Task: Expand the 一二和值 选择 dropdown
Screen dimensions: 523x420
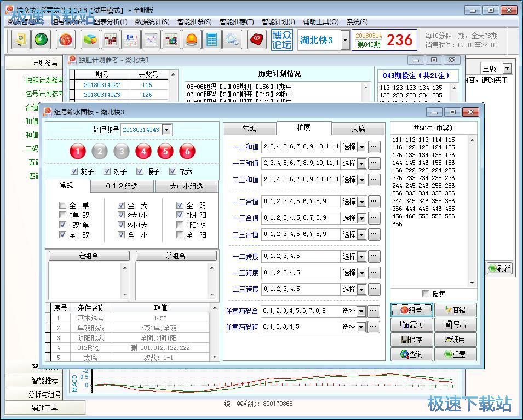Action: pyautogui.click(x=361, y=147)
